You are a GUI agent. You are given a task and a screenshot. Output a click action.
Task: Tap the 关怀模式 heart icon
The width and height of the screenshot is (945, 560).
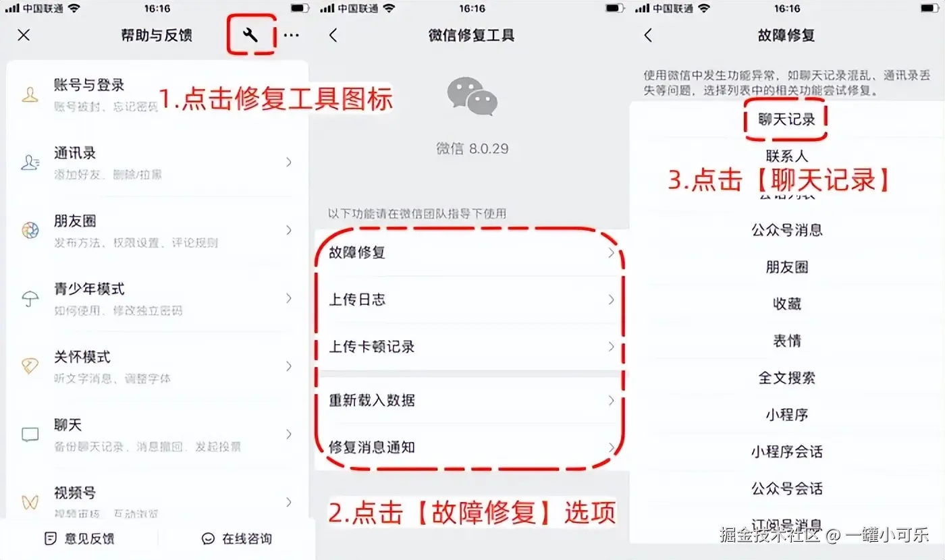pyautogui.click(x=30, y=366)
